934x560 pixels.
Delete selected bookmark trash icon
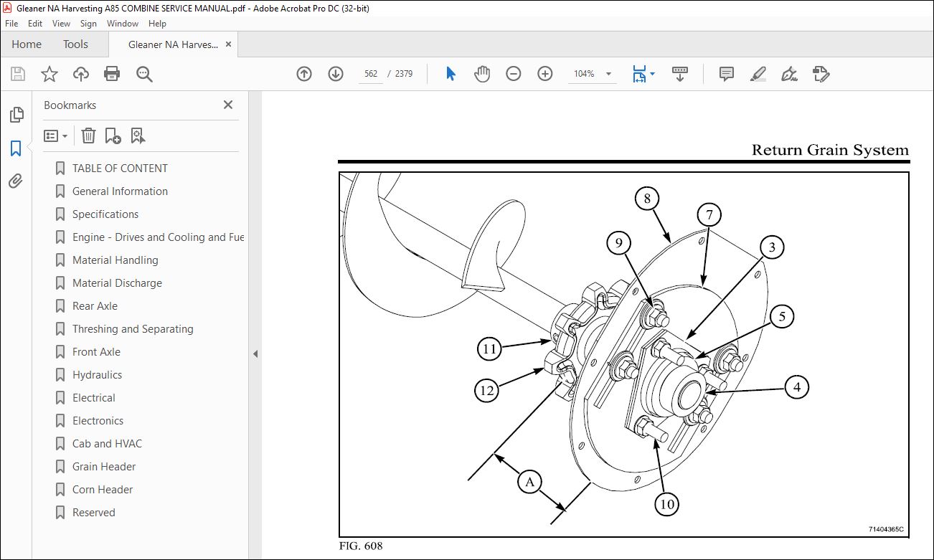[x=88, y=136]
